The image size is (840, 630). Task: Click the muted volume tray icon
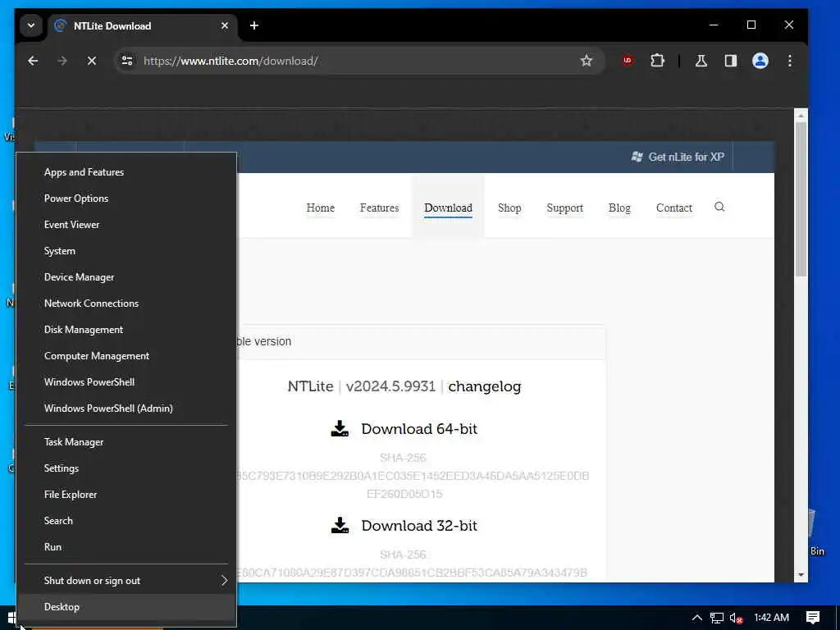point(737,618)
